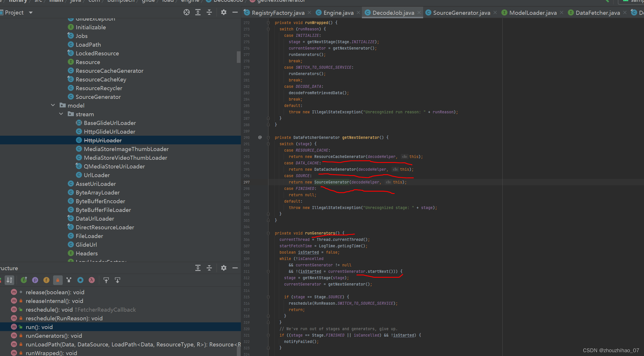Fold the if (stage == Stage.SOURCE) block
This screenshot has height=356, width=644.
pyautogui.click(x=268, y=297)
